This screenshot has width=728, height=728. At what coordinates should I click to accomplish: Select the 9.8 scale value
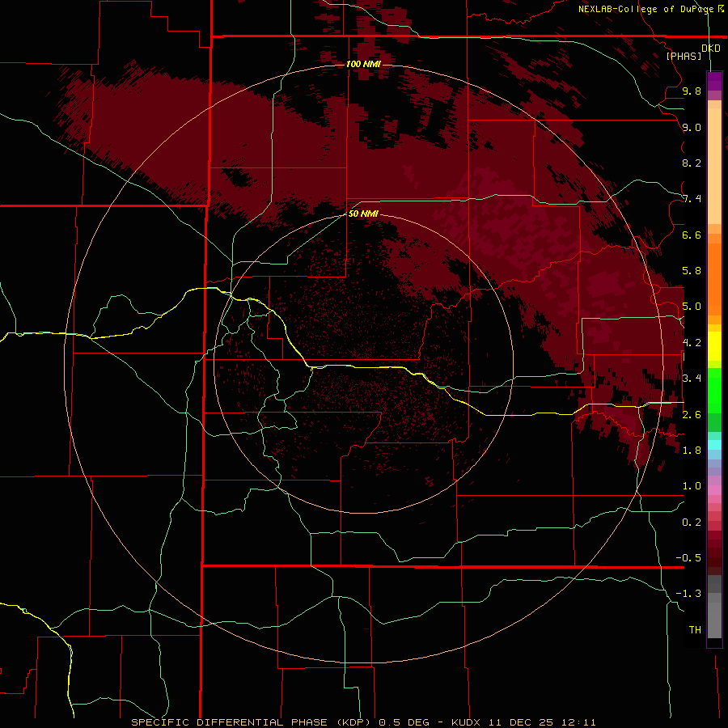click(692, 91)
